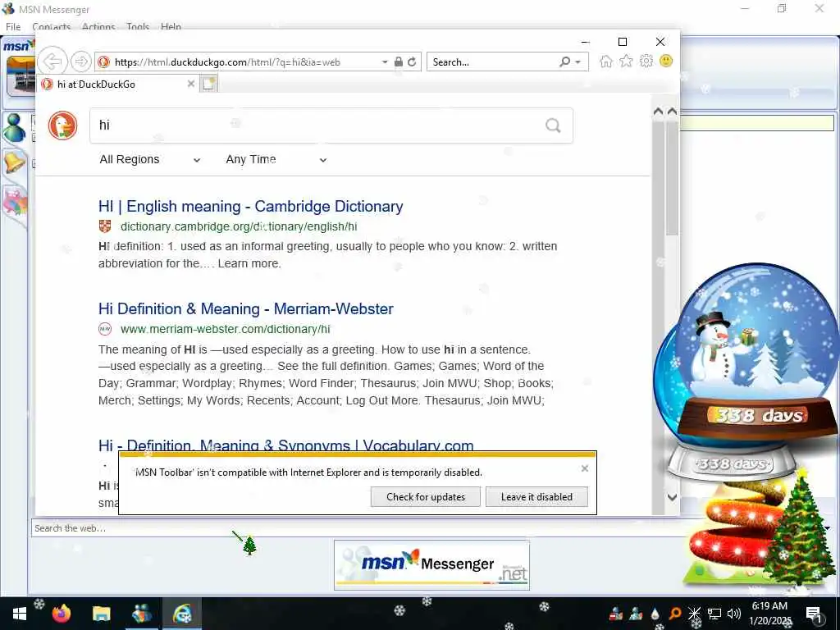Open Internet Explorer Tools gear

point(646,62)
